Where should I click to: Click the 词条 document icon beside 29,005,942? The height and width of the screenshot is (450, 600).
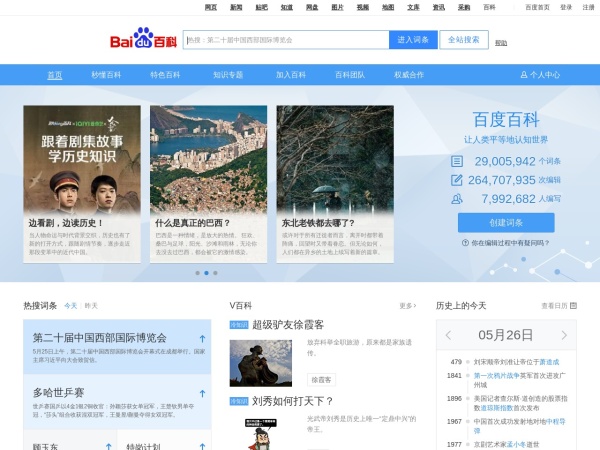pyautogui.click(x=457, y=161)
